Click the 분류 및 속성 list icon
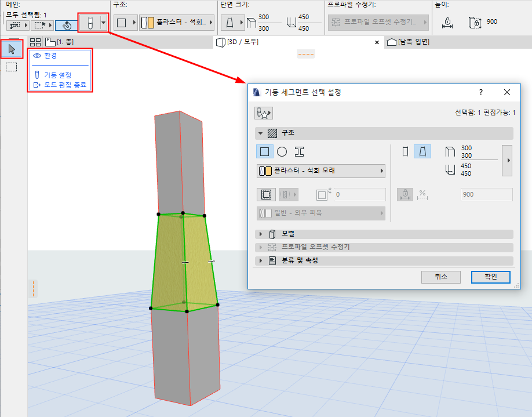The width and height of the screenshot is (532, 417). pos(272,261)
